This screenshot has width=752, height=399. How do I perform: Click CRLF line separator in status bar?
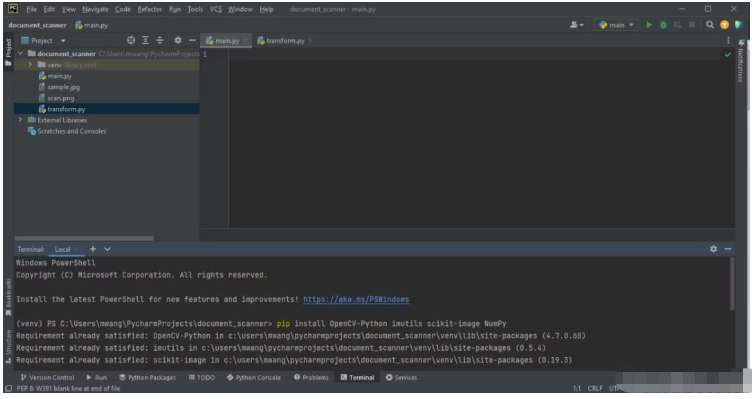point(595,388)
